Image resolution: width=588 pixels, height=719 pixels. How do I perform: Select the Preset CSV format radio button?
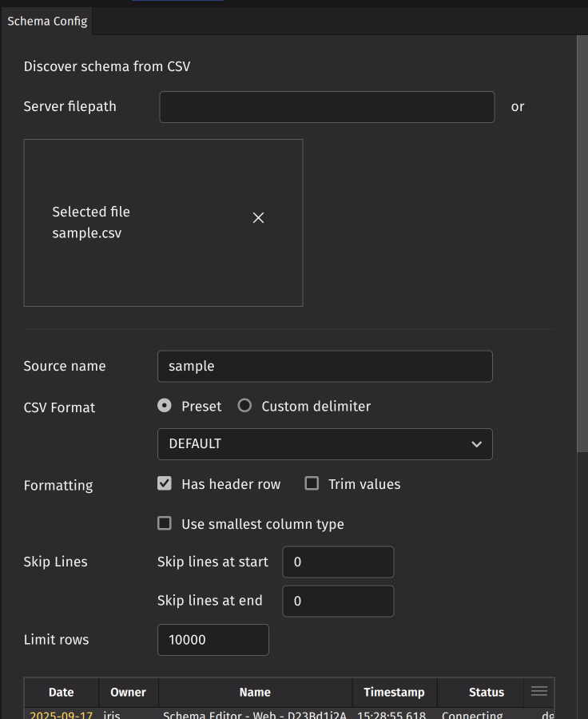coord(165,406)
